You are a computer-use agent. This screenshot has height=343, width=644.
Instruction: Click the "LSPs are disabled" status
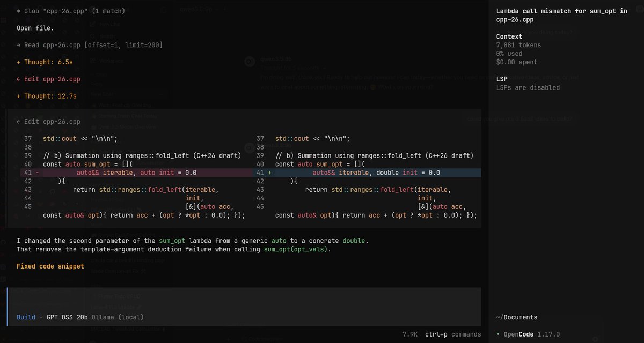(x=528, y=87)
